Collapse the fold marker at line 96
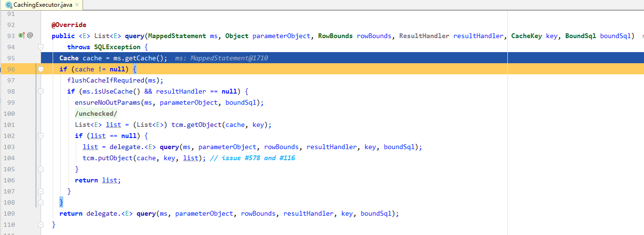 click(x=41, y=69)
